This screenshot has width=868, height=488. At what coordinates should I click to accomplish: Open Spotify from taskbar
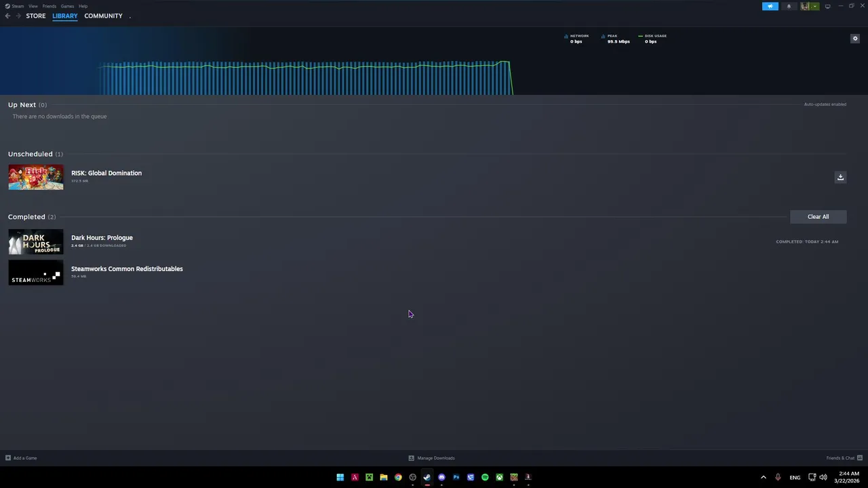485,477
